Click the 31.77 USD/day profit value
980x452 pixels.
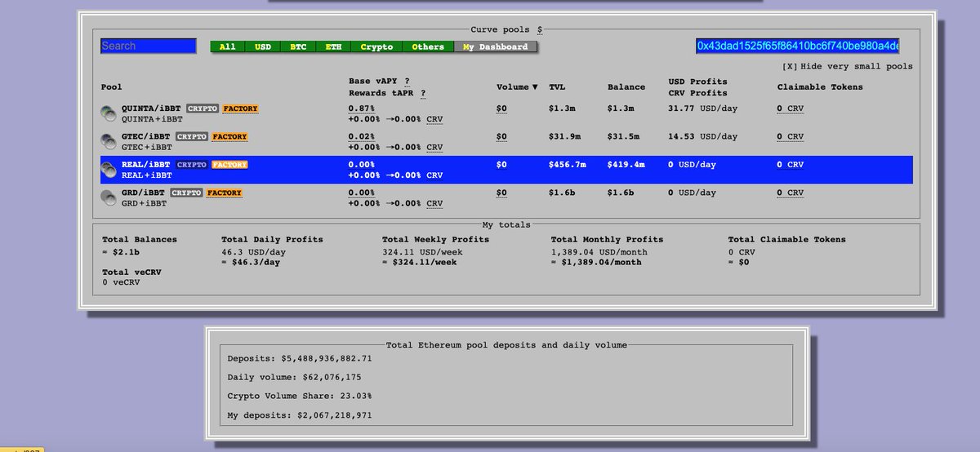(702, 109)
